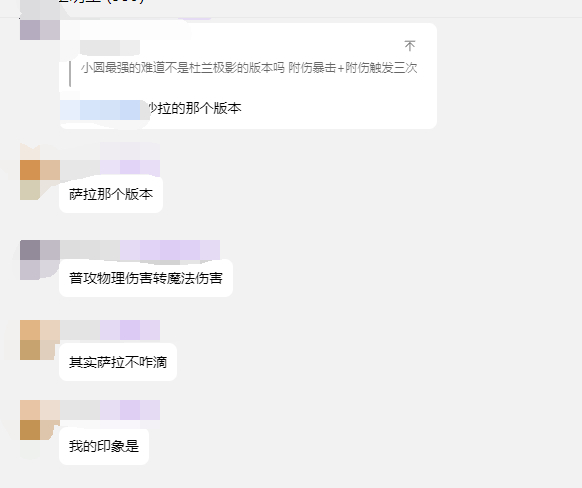Open the gray avatar beside 普攻物理伤害转魔法伤害
The image size is (582, 488).
tap(40, 260)
